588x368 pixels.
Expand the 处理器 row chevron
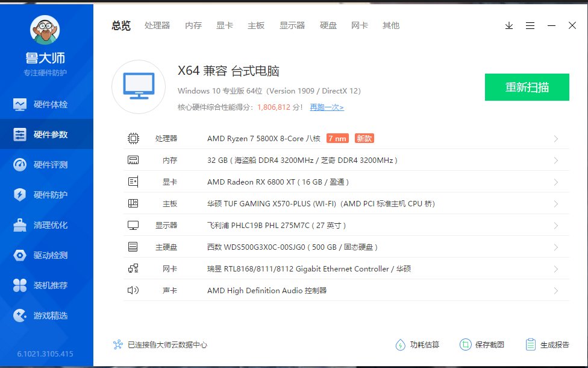point(555,139)
